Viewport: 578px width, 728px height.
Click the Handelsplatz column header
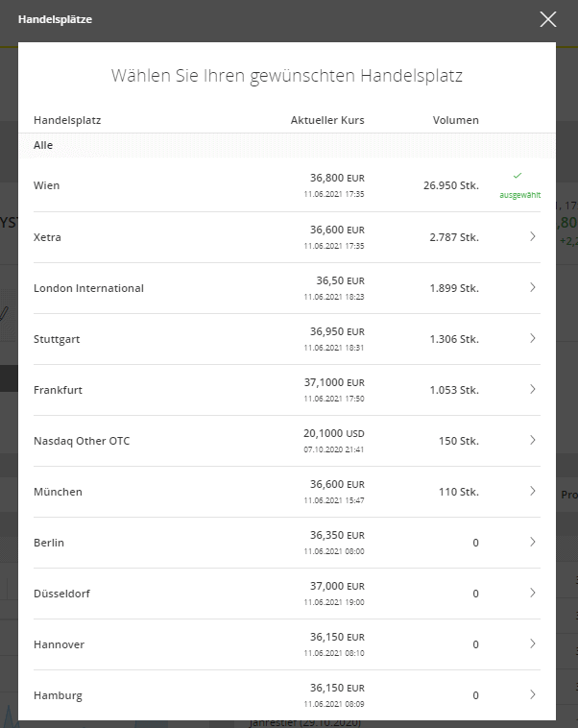[x=67, y=120]
